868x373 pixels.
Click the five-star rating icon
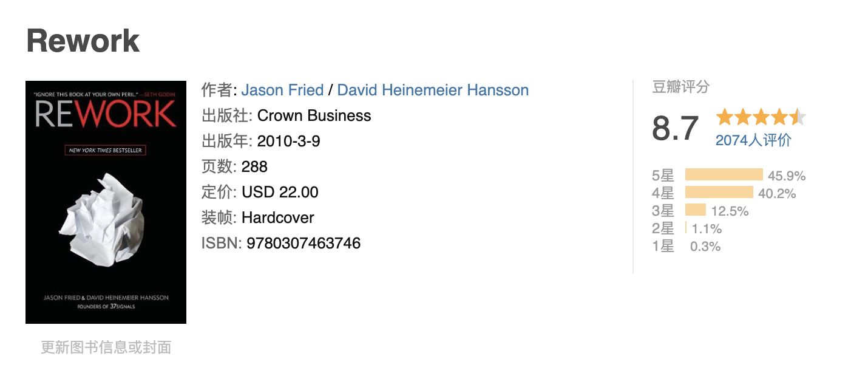[761, 117]
